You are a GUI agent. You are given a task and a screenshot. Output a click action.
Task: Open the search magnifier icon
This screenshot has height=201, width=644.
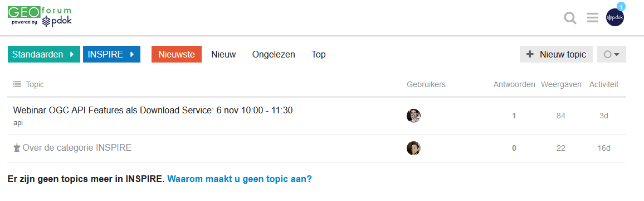coord(570,18)
